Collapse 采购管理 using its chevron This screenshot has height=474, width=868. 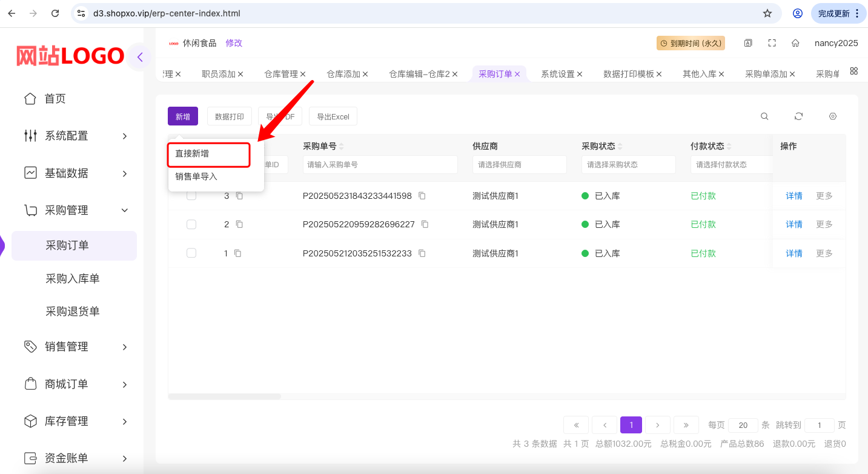(x=125, y=210)
